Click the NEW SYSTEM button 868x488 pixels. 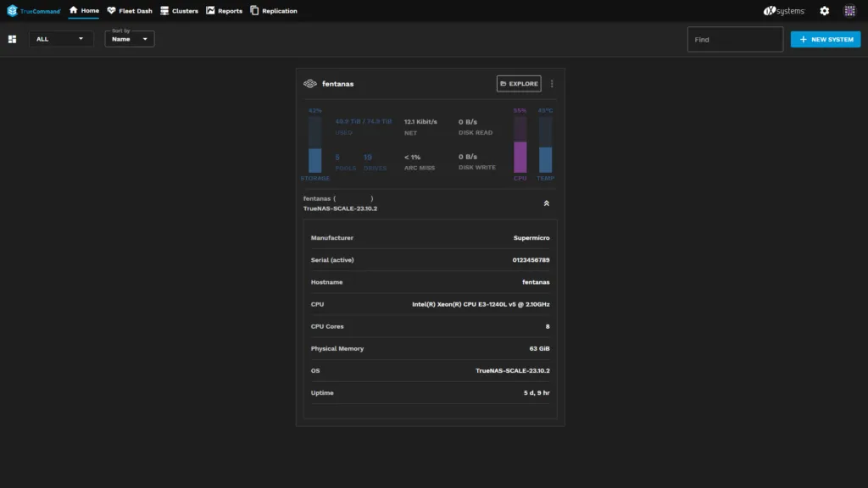click(825, 39)
